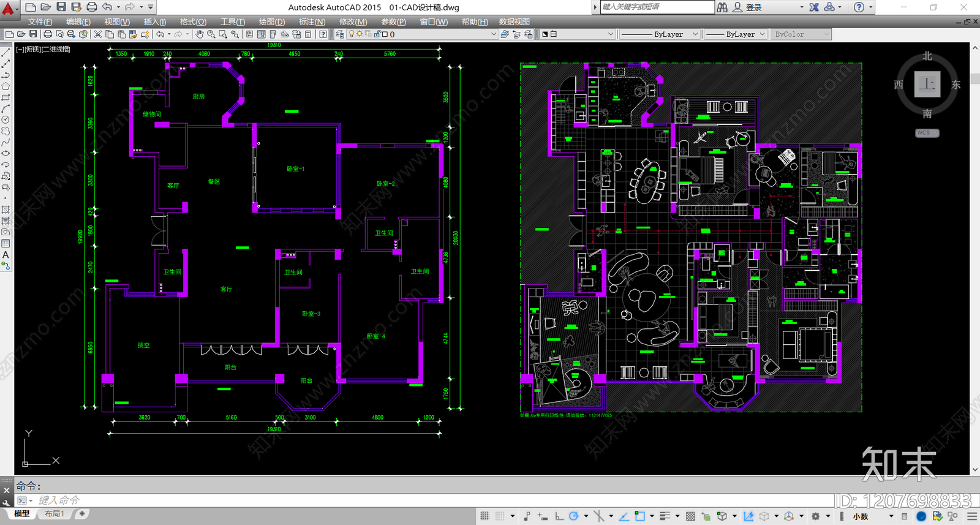Open the 绘图(D) menu
The height and width of the screenshot is (525, 980).
coord(272,21)
